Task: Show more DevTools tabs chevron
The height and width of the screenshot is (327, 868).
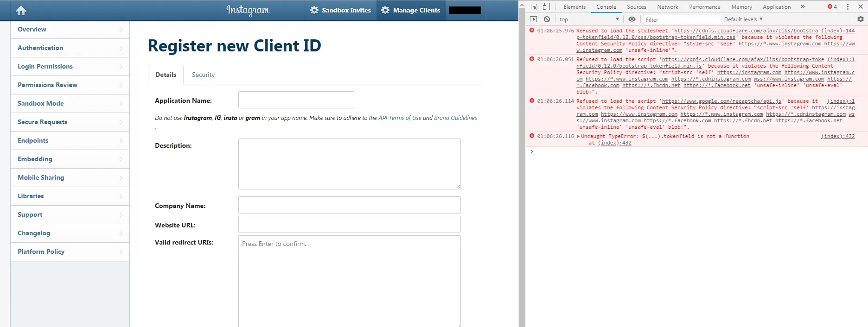Action: [803, 6]
